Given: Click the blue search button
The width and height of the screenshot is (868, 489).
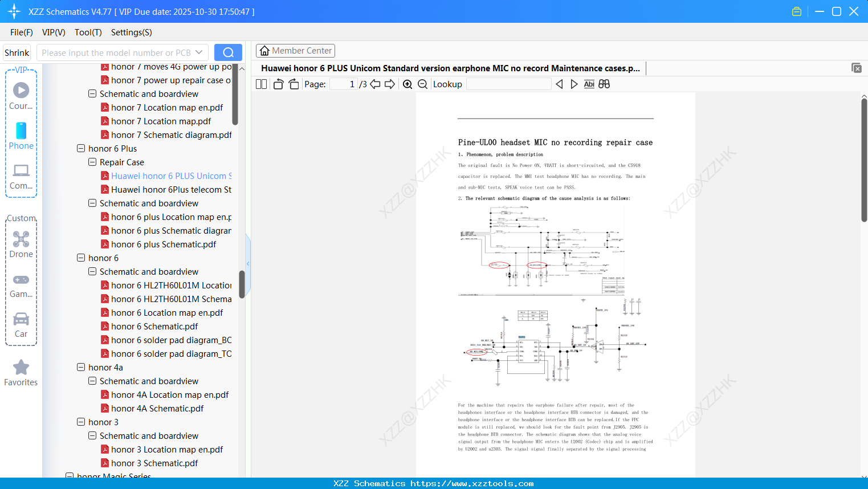Looking at the screenshot, I should pos(228,52).
